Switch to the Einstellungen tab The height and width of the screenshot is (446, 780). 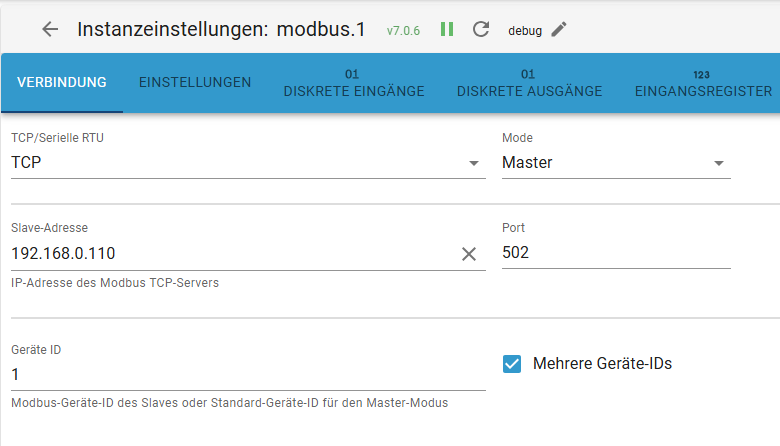[195, 82]
